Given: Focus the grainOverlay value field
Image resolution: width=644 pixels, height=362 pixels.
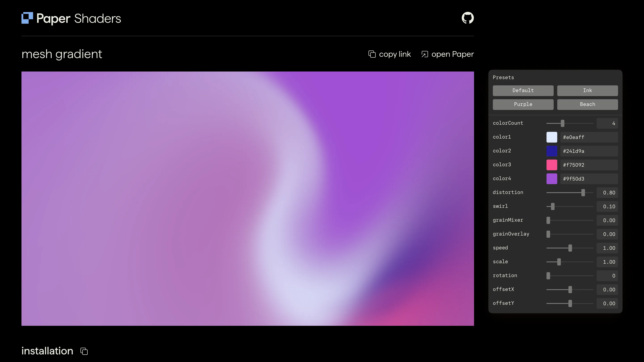Looking at the screenshot, I should point(607,234).
